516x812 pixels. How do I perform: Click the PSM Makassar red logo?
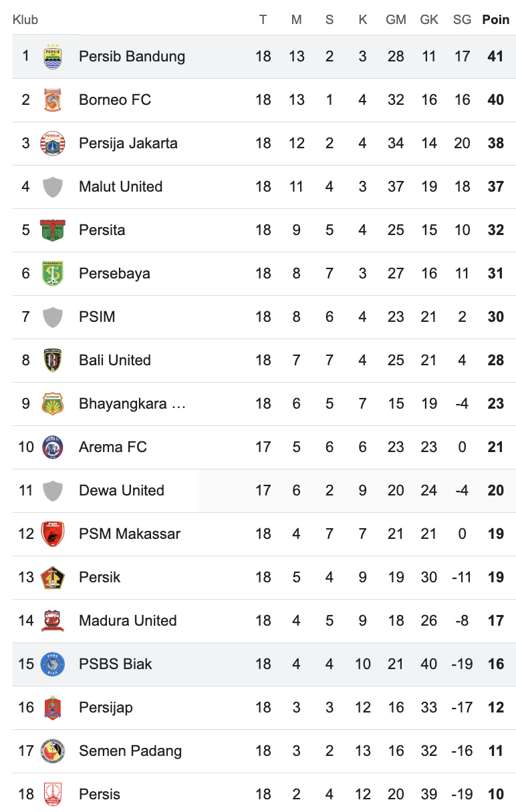[53, 534]
